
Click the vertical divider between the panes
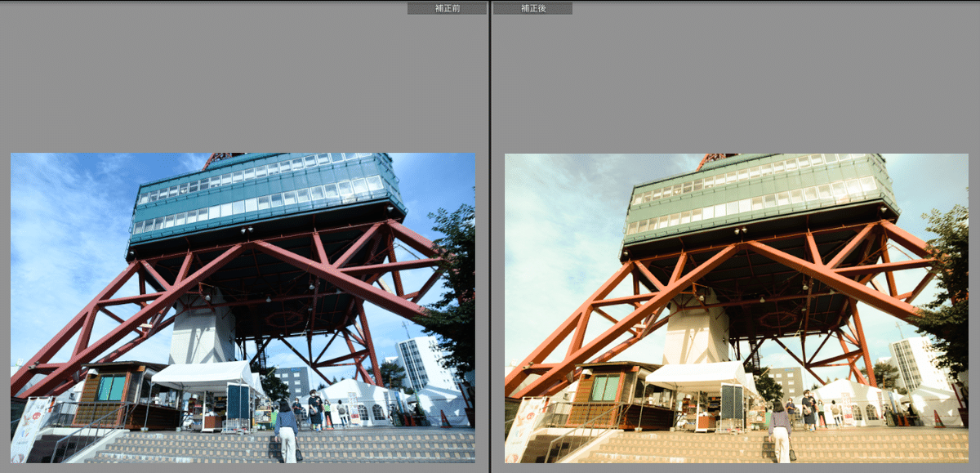click(489, 237)
